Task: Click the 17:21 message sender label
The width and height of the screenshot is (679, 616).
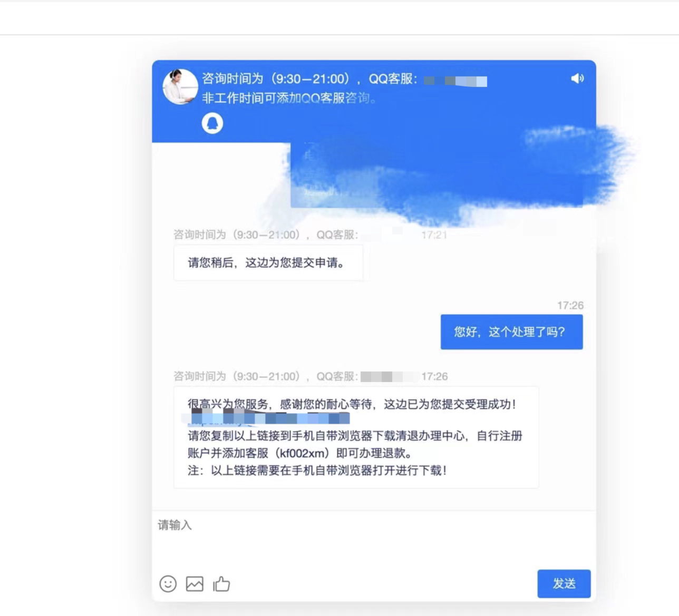Action: 266,235
